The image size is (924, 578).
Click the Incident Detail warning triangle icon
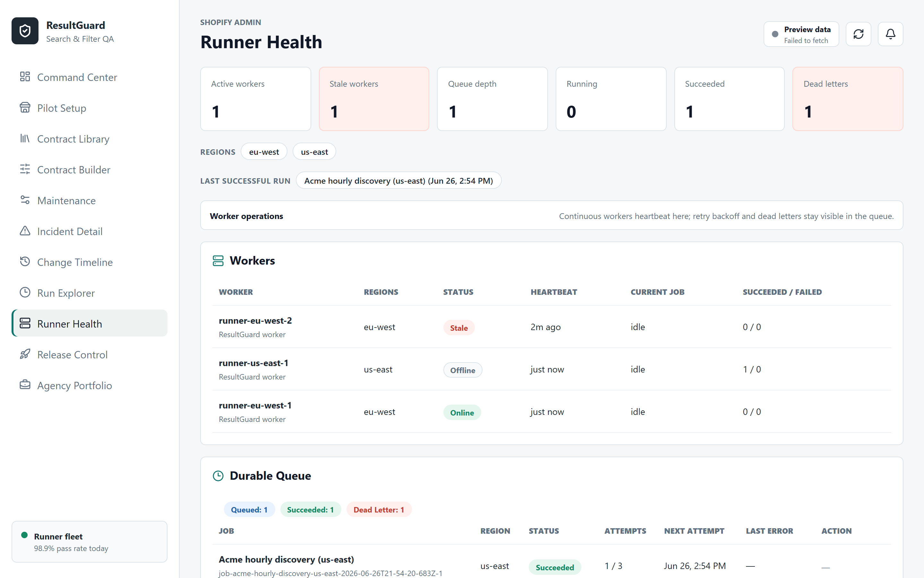pos(25,231)
